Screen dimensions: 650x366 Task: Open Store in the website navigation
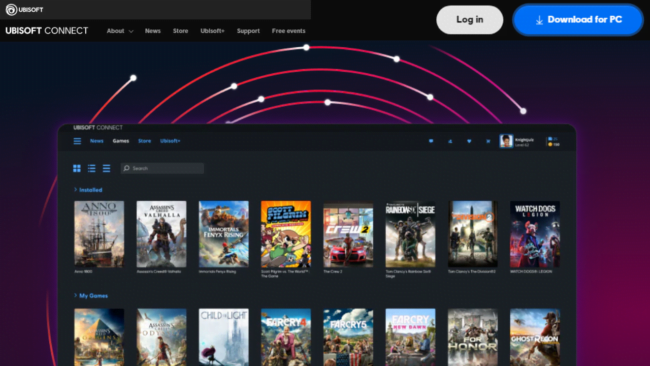tap(180, 31)
